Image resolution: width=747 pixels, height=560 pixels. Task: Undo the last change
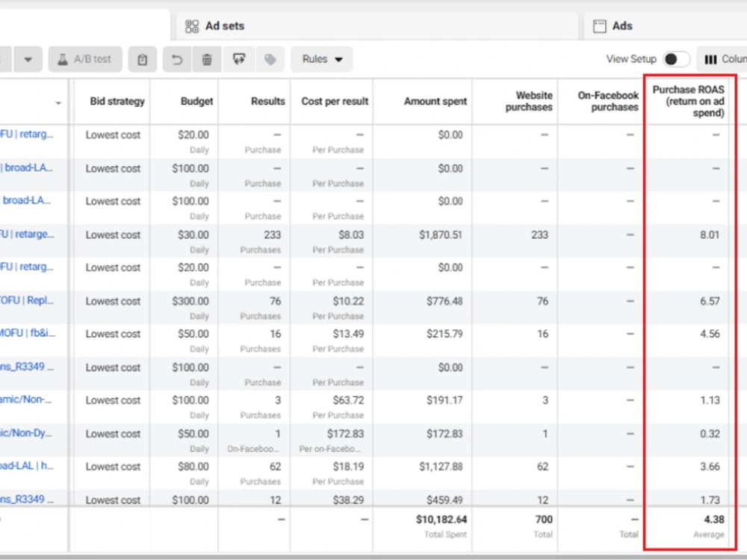click(178, 59)
